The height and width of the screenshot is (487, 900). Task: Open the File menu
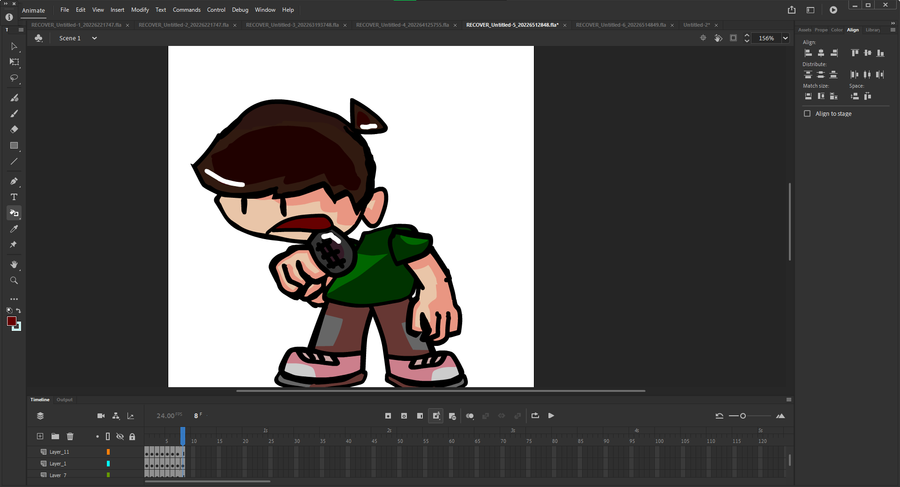point(64,10)
